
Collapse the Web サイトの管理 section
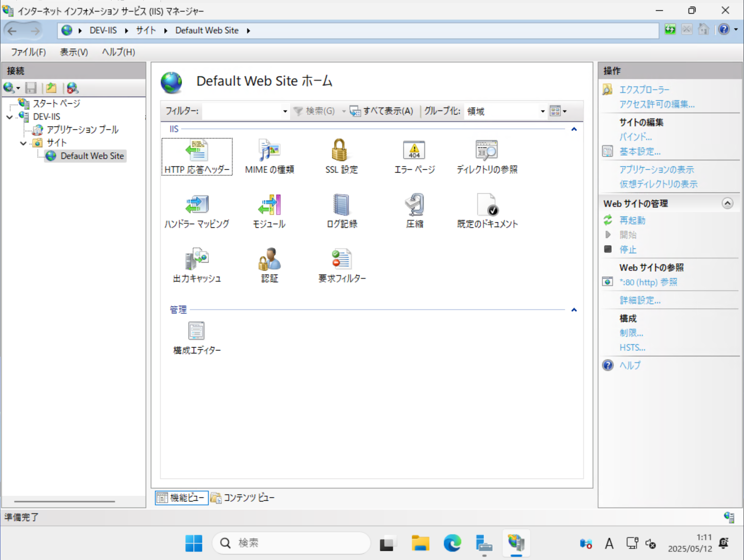[x=727, y=203]
